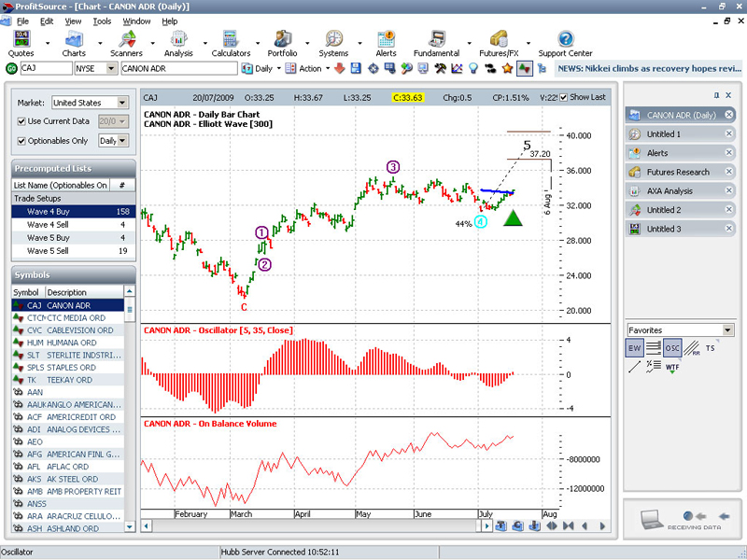Expand the Quotes dropdown arrow
This screenshot has height=560, width=747.
[x=48, y=43]
